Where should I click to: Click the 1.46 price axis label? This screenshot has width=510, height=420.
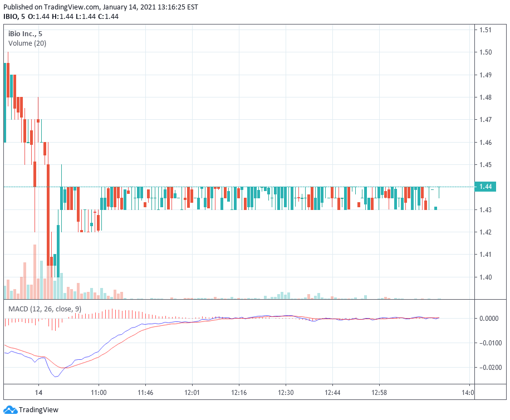pyautogui.click(x=486, y=143)
